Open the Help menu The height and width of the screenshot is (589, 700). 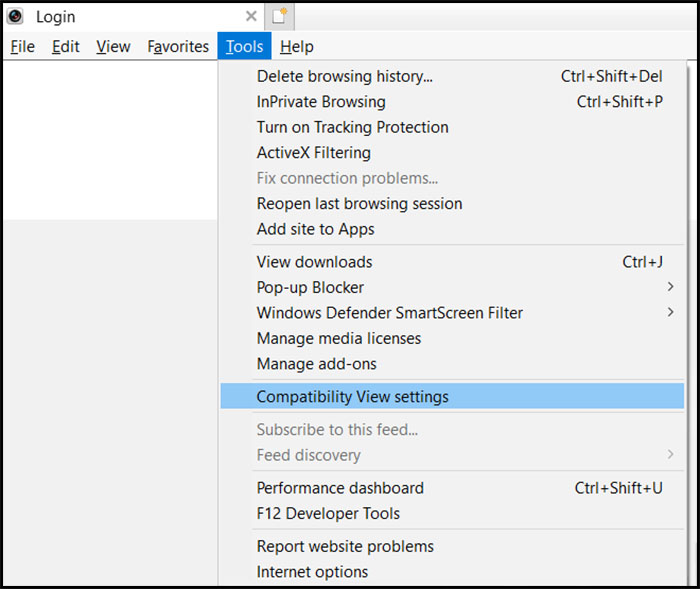[x=297, y=46]
